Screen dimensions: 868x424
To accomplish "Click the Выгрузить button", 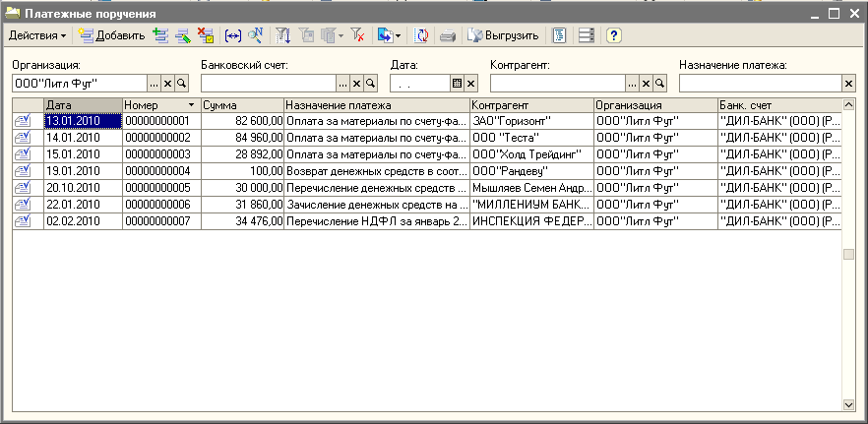I will coord(503,35).
